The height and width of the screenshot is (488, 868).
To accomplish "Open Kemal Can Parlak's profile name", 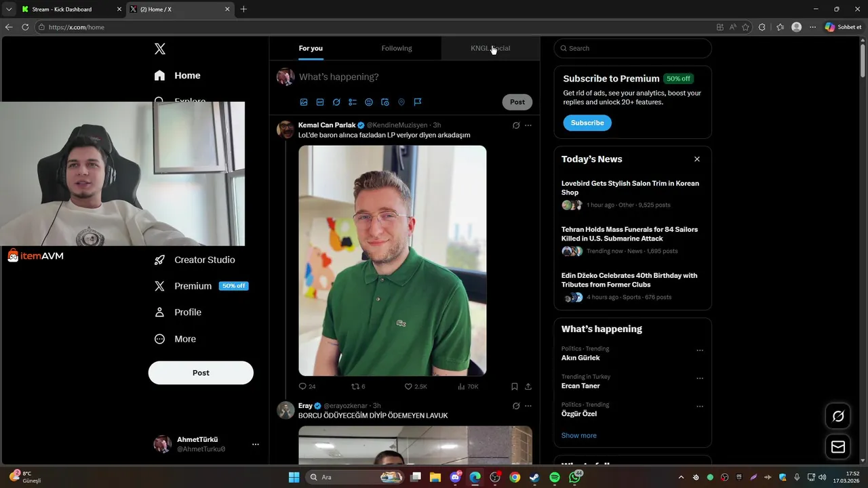I will (x=327, y=125).
